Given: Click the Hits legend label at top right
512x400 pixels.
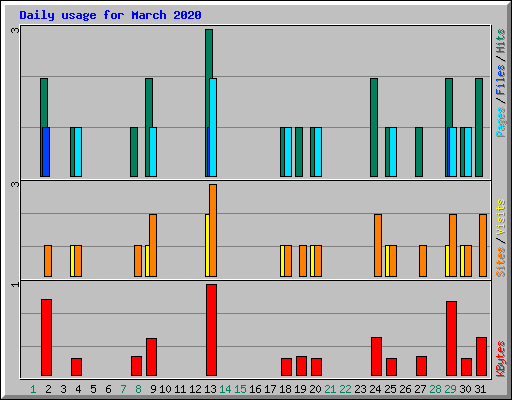Looking at the screenshot, I should 501,41.
